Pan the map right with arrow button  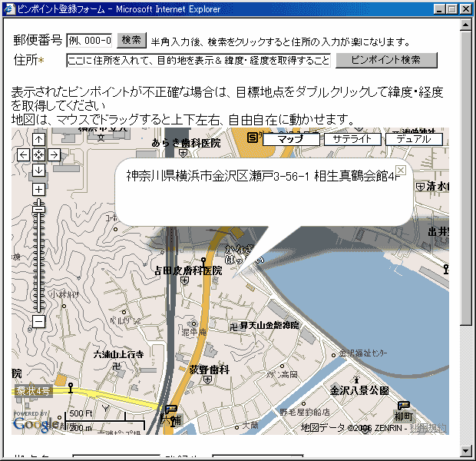pyautogui.click(x=54, y=154)
